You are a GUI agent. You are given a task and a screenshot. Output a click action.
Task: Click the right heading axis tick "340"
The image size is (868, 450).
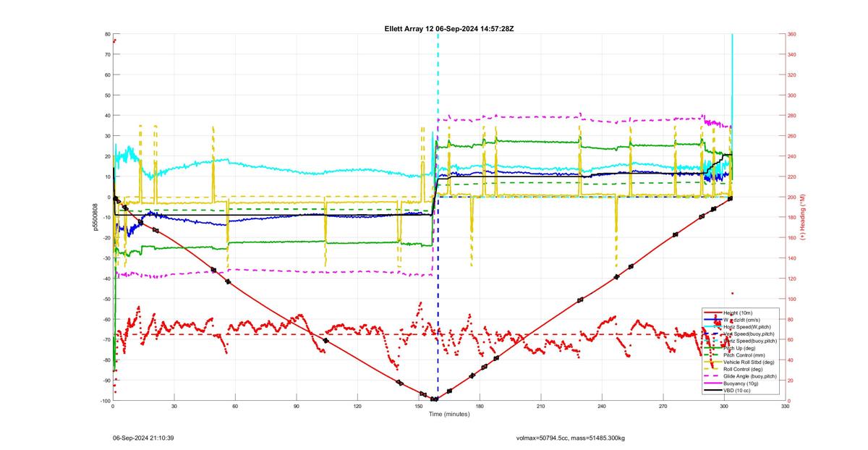point(792,54)
